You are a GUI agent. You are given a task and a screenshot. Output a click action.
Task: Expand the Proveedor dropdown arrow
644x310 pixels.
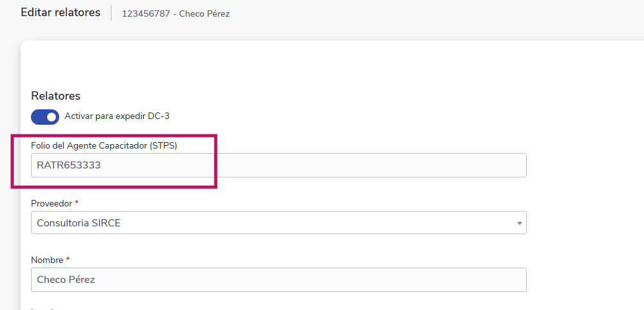pyautogui.click(x=519, y=223)
